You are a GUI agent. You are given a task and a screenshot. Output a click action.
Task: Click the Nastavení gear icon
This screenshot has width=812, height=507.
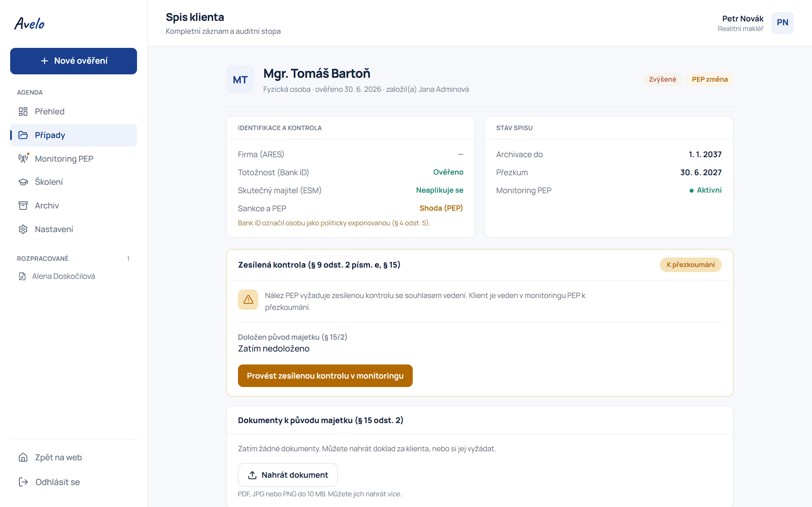coord(23,229)
